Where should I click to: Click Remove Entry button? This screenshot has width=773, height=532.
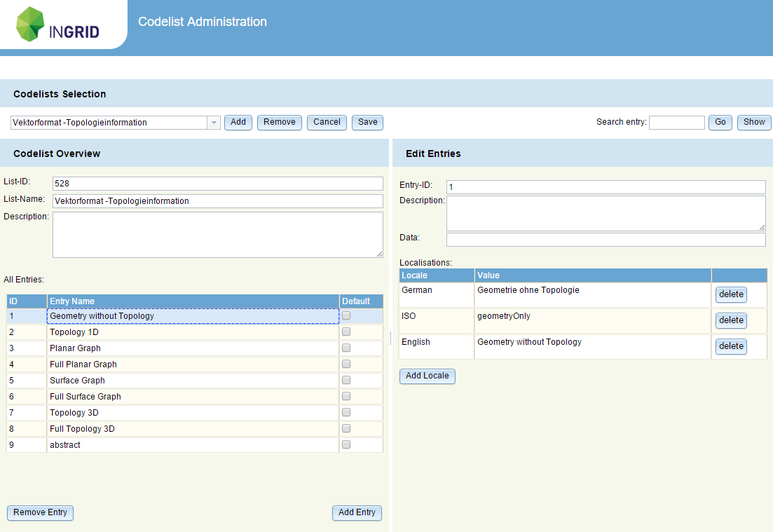[40, 512]
